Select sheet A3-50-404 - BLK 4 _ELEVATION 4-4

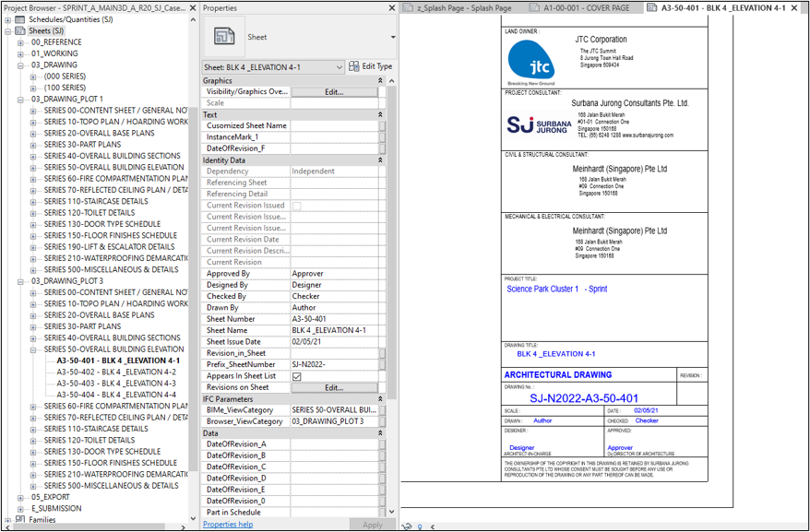click(x=116, y=395)
